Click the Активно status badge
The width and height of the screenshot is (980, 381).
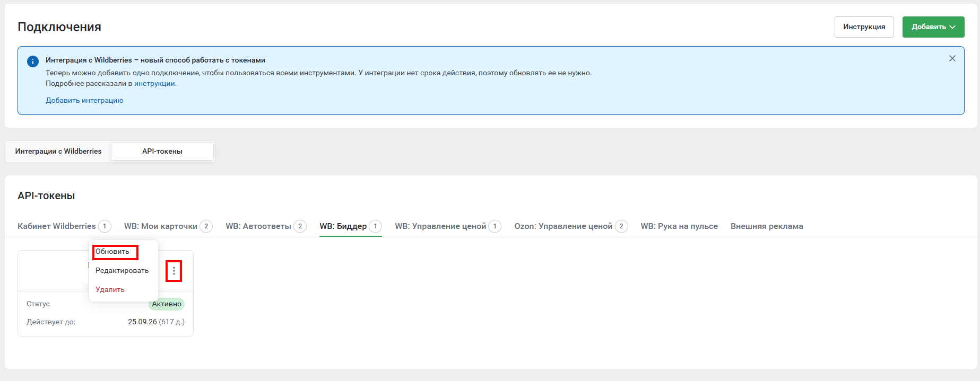167,304
